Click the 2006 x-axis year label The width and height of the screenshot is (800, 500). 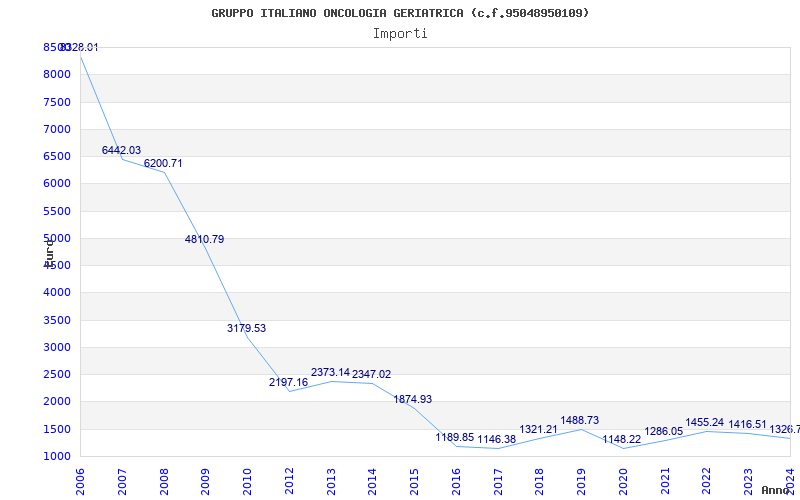click(x=80, y=481)
